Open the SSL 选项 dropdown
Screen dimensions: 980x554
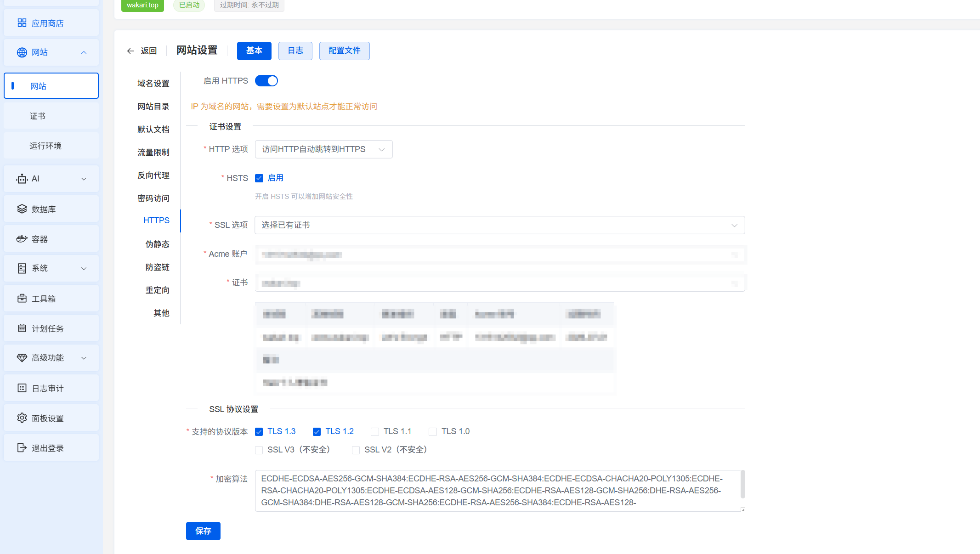click(x=499, y=225)
